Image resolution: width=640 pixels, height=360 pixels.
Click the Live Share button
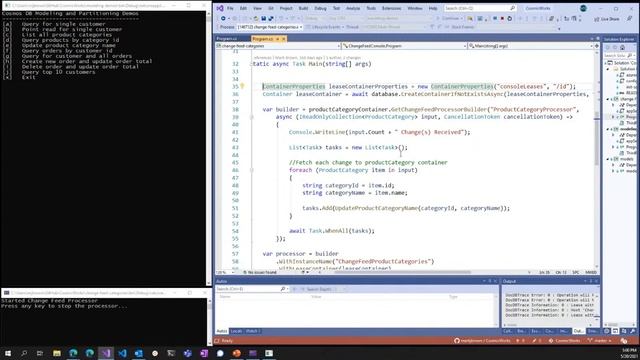(607, 19)
